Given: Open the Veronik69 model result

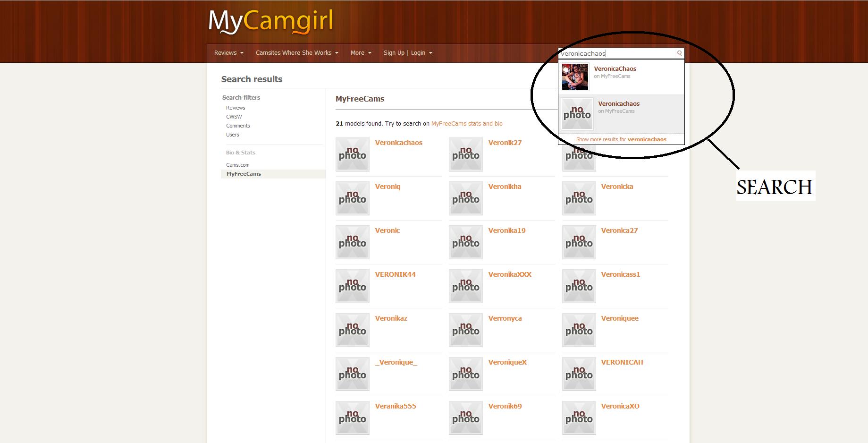Looking at the screenshot, I should point(505,406).
